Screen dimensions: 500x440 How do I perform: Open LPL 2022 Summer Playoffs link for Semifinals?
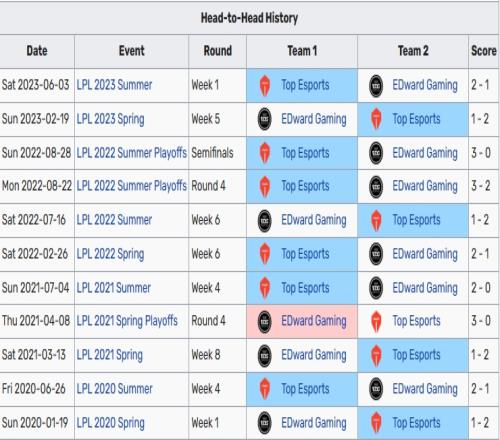[x=132, y=153]
